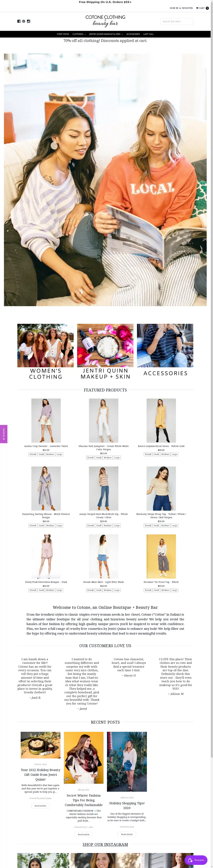The width and height of the screenshot is (213, 868).
Task: Expand the Clothing menu dropdown
Action: coord(79,34)
